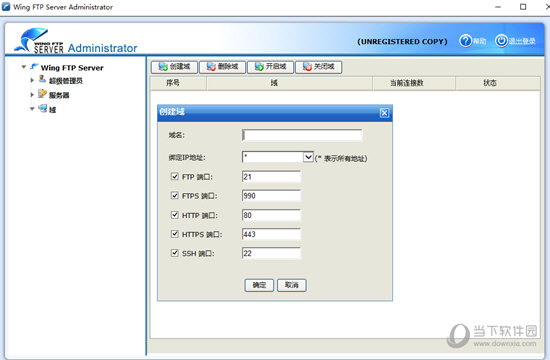Open help via the question mark icon
Viewport: 550px width, 360px height.
tap(466, 41)
